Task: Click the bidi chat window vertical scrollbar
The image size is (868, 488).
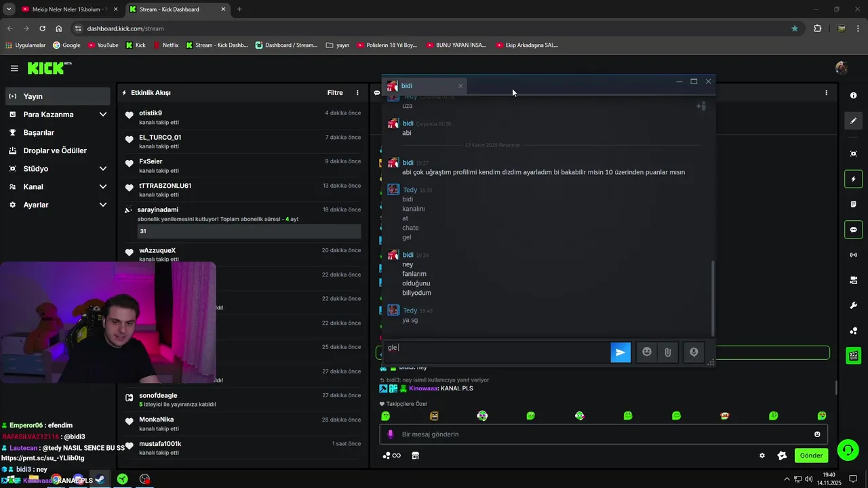Action: (713, 298)
